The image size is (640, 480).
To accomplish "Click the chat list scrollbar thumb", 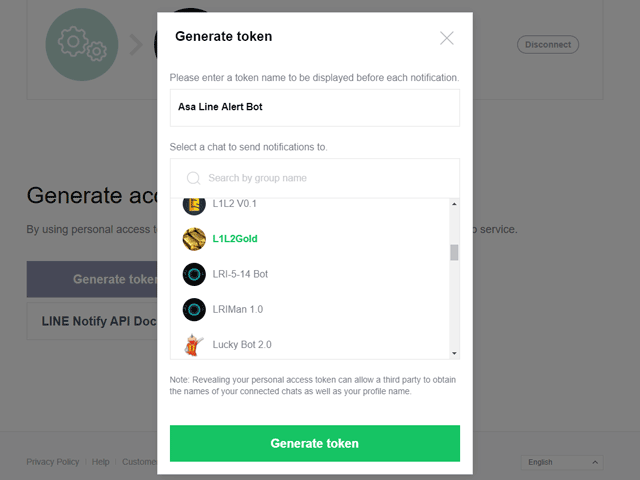I will point(454,252).
